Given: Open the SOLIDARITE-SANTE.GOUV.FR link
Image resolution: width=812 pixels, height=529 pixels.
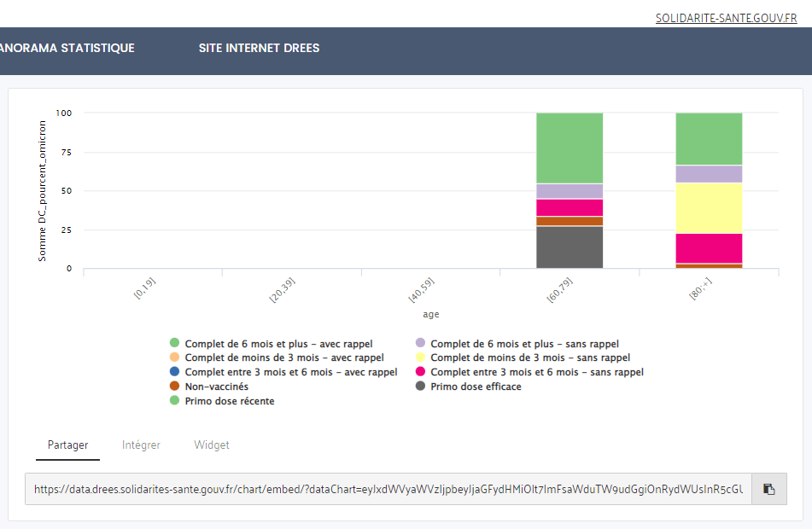Looking at the screenshot, I should click(726, 18).
